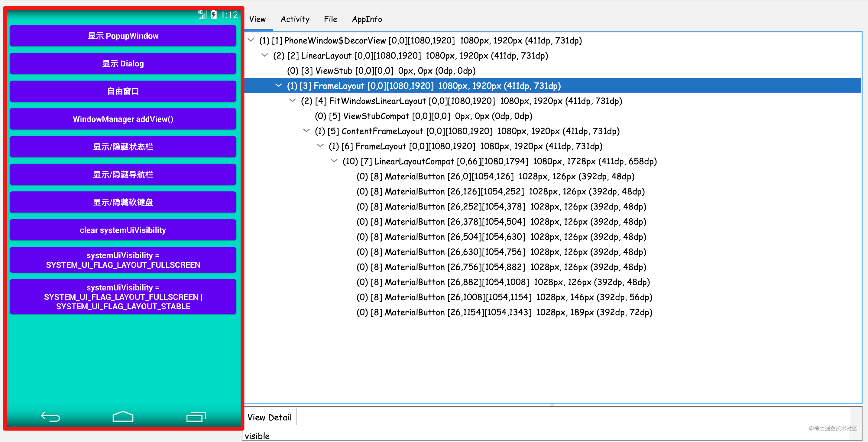The height and width of the screenshot is (442, 868).
Task: Tap the Android home icon
Action: (x=123, y=416)
